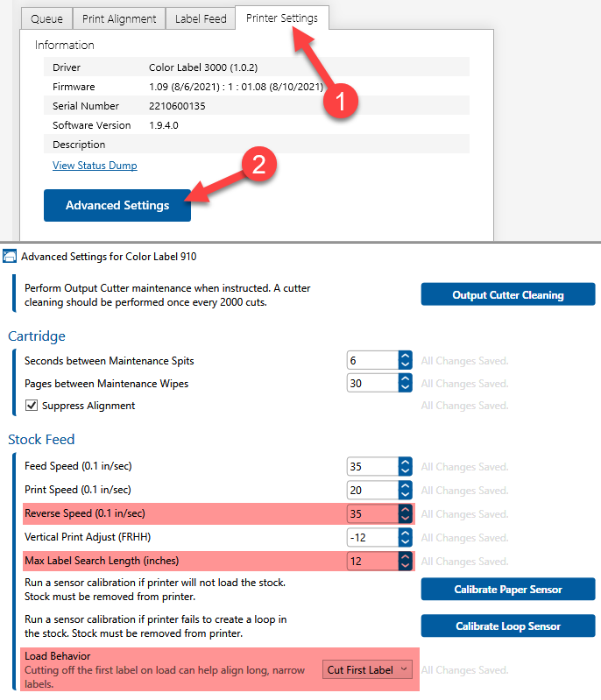This screenshot has height=700, width=601.
Task: Click the Max Label Search Length spinner
Action: (405, 561)
